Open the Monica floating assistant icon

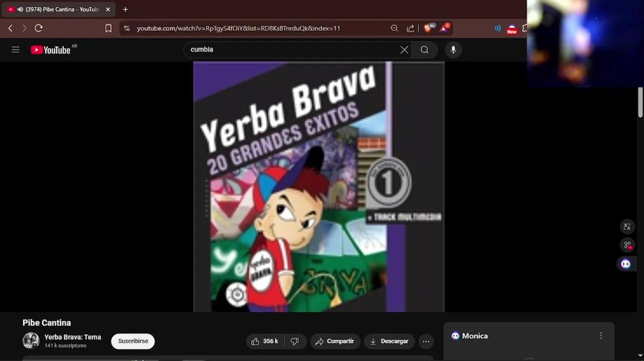(x=625, y=264)
